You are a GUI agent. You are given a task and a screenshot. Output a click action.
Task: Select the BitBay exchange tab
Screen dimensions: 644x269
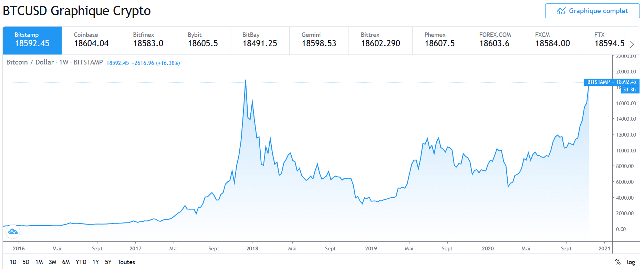(x=260, y=40)
